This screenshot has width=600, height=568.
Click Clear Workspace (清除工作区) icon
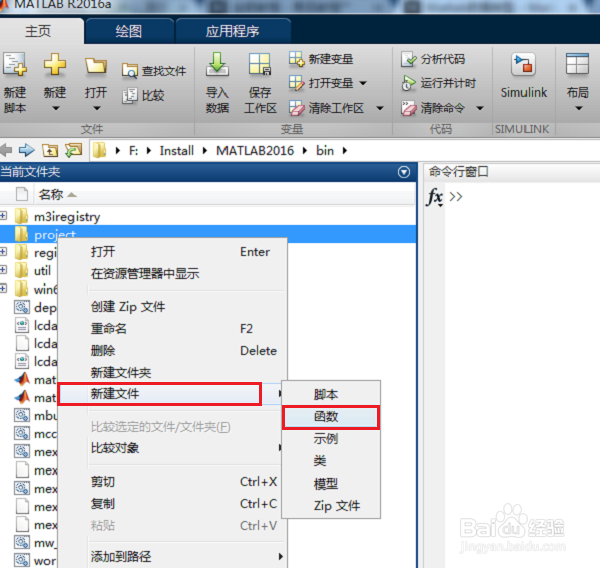point(297,108)
